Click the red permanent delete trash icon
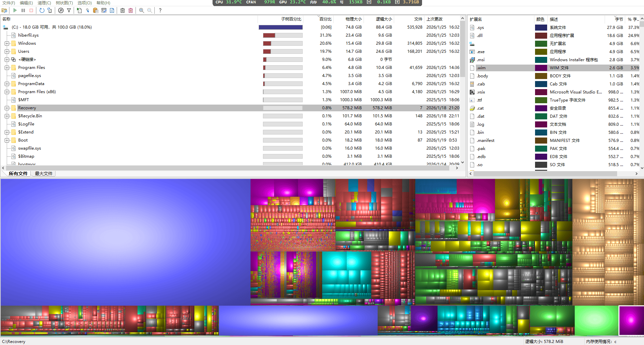This screenshot has height=345, width=644. (131, 10)
